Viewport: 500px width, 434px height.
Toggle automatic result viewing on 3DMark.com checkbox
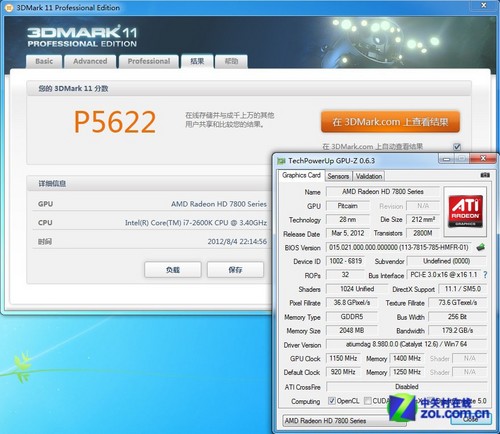(x=457, y=147)
